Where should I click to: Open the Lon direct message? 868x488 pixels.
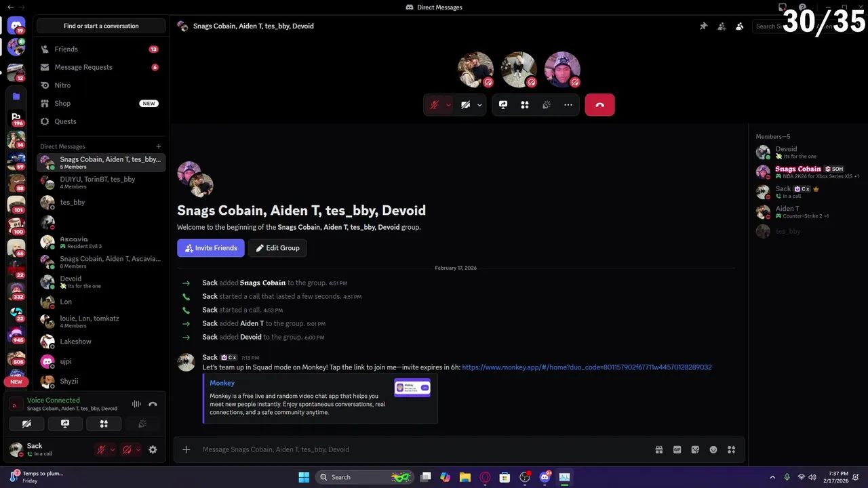pyautogui.click(x=101, y=302)
